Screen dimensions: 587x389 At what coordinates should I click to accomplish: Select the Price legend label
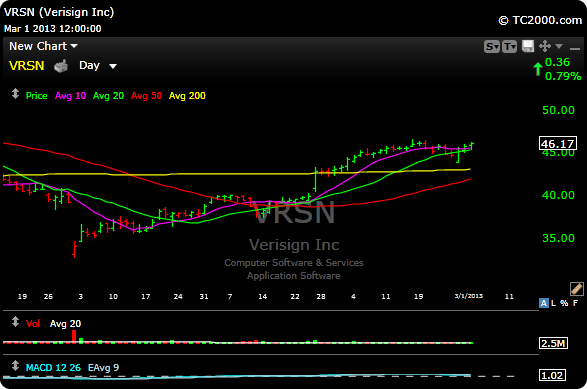pos(36,96)
